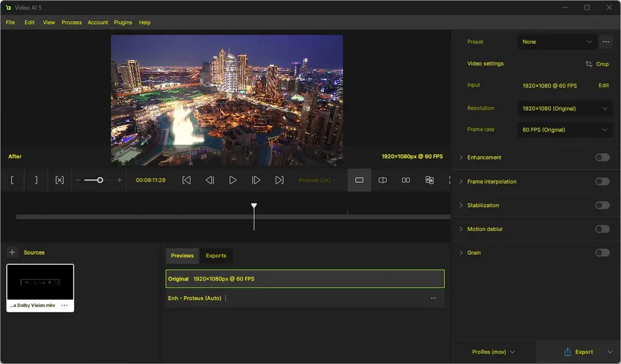Click the Edit input link
The height and width of the screenshot is (364, 621).
603,85
